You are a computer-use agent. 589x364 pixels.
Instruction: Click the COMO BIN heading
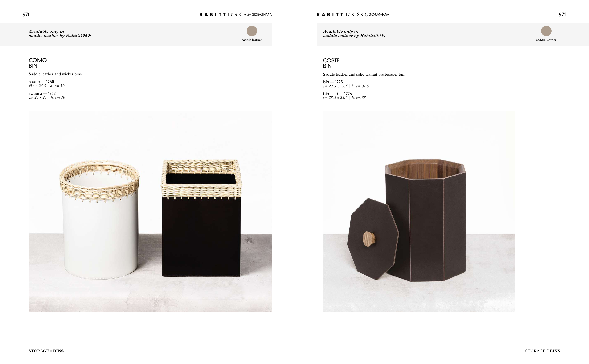coord(38,63)
